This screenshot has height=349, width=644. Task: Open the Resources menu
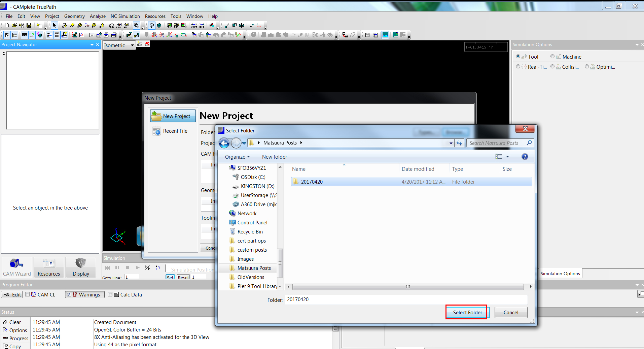[155, 16]
